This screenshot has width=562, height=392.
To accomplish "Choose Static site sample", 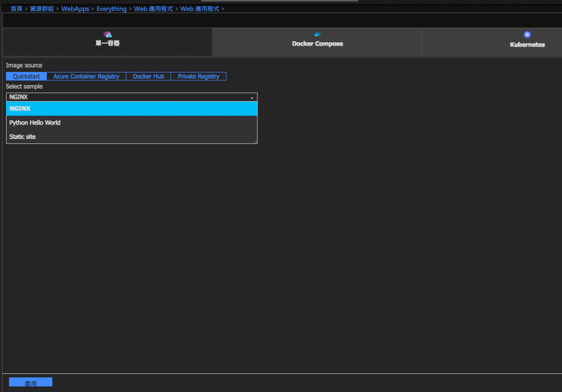I will point(132,137).
